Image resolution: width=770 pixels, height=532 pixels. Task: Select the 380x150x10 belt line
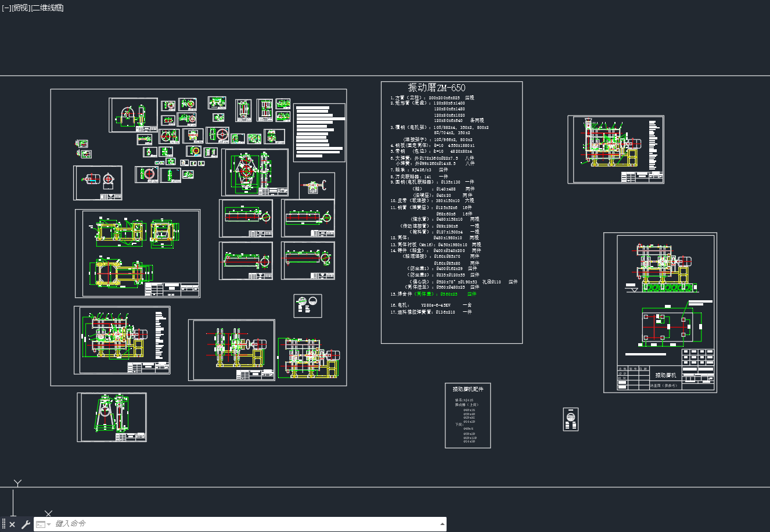(x=432, y=201)
